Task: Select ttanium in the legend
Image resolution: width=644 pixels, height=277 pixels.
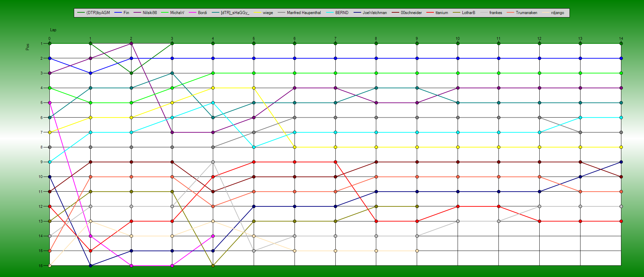Action: pos(437,13)
